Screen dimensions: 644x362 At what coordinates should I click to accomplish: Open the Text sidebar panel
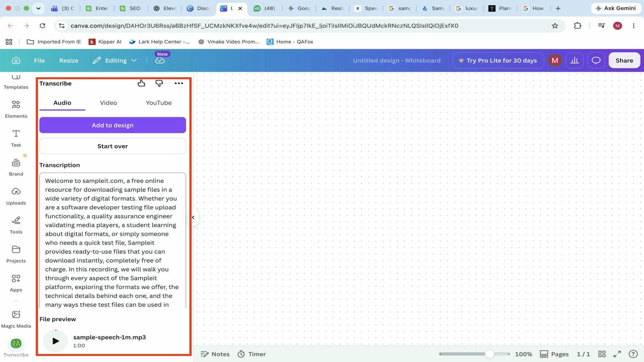point(16,138)
